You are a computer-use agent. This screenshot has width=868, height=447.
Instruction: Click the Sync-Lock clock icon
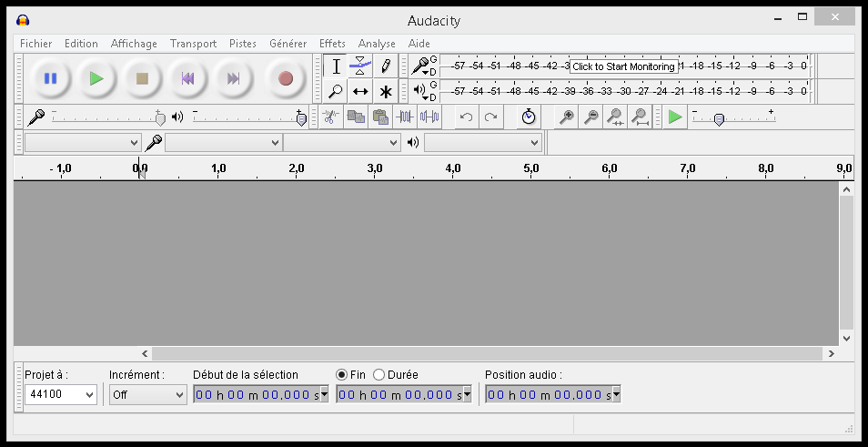pos(529,117)
